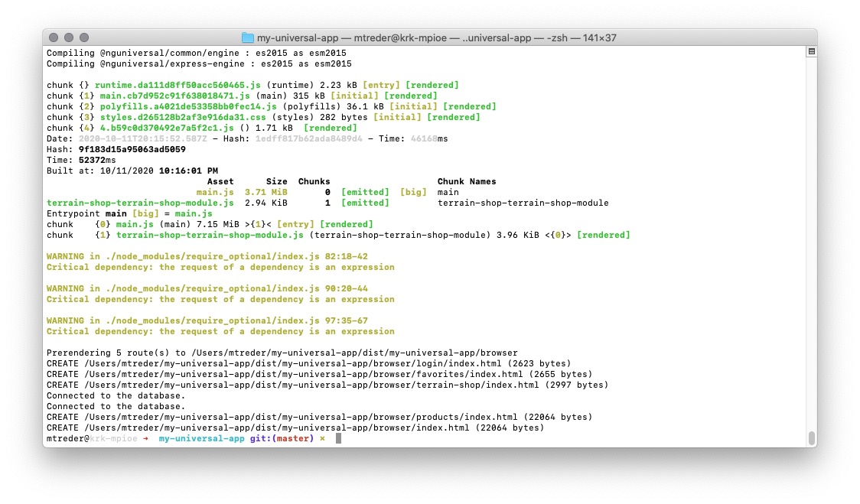The image size is (860, 504).
Task: Click the folder icon in the title bar
Action: (247, 37)
